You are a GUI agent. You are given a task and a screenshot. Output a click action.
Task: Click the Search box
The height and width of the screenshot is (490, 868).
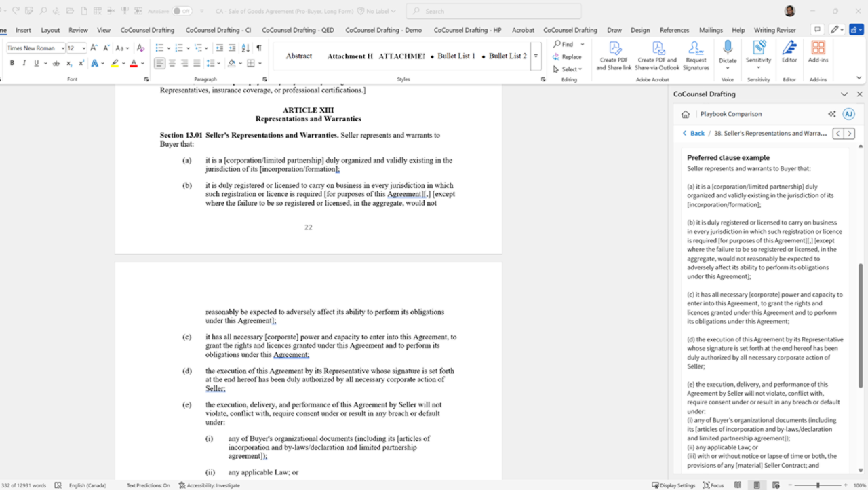[494, 11]
